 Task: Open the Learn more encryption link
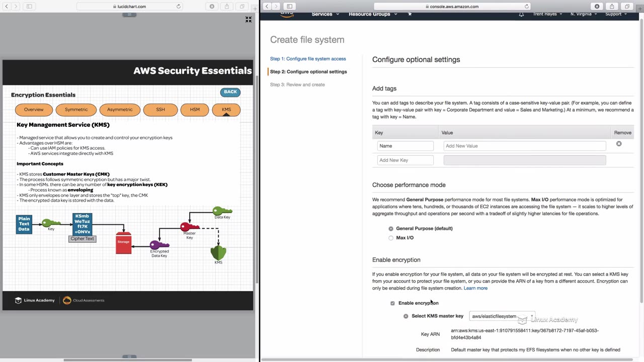point(475,288)
